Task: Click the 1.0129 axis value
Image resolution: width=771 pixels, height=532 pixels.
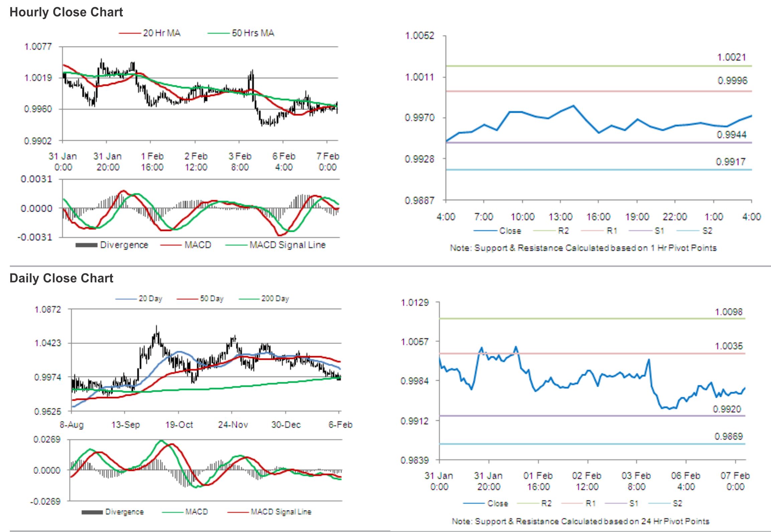Action: click(415, 303)
